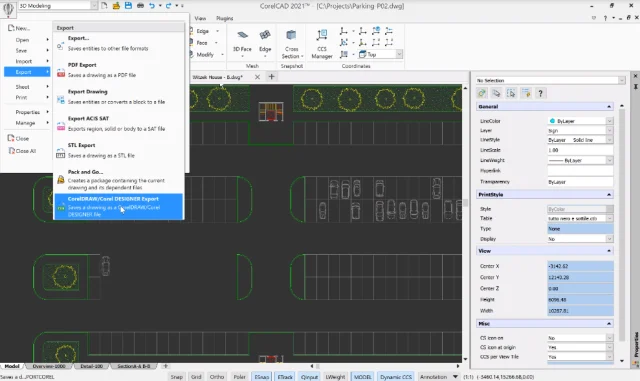Screen dimensions: 640x381
Task: Click the Open folder icon in quick access toolbar
Action: (116, 6)
